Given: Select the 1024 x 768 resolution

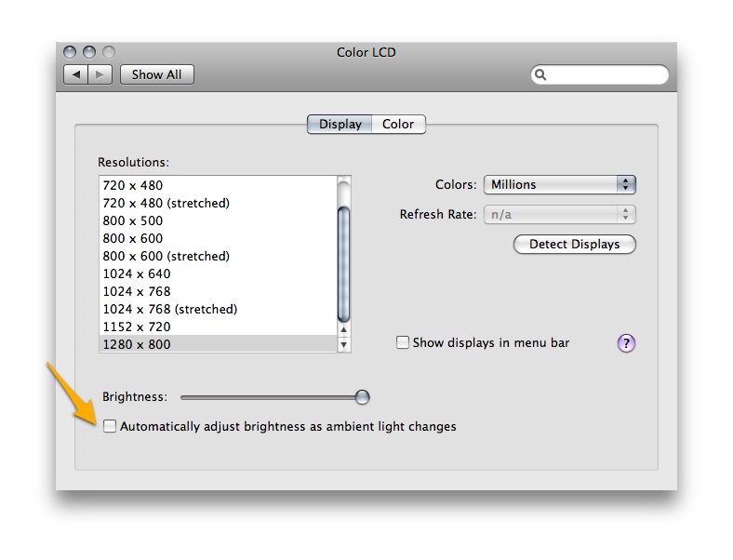Looking at the screenshot, I should (x=218, y=291).
